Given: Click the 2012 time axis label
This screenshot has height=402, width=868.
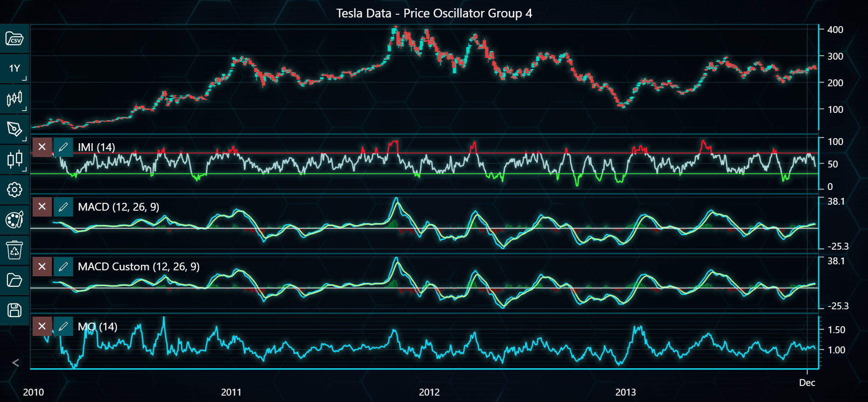Looking at the screenshot, I should point(429,392).
